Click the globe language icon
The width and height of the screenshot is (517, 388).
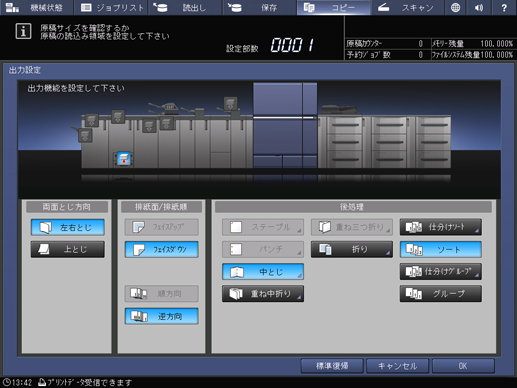pos(455,7)
